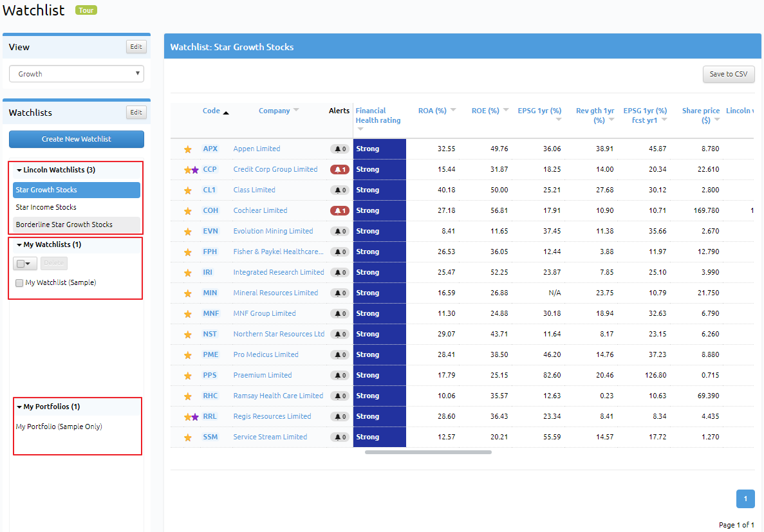Click the horizontal table scrollbar
764x532 pixels.
click(x=428, y=452)
